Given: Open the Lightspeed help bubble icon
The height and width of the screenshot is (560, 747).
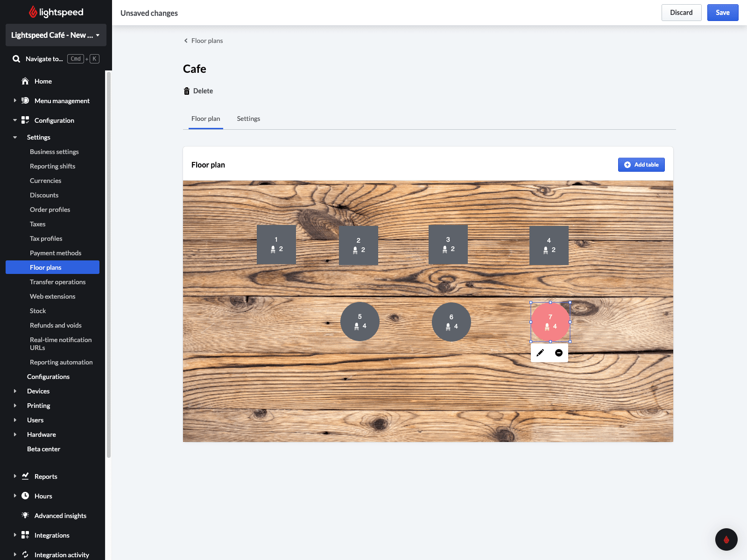Looking at the screenshot, I should point(726,539).
